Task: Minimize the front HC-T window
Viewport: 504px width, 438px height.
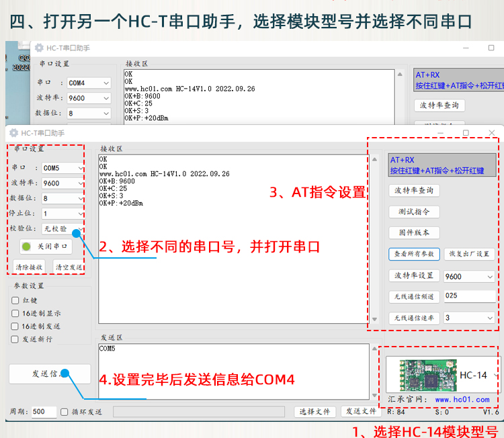Action: tap(440, 133)
